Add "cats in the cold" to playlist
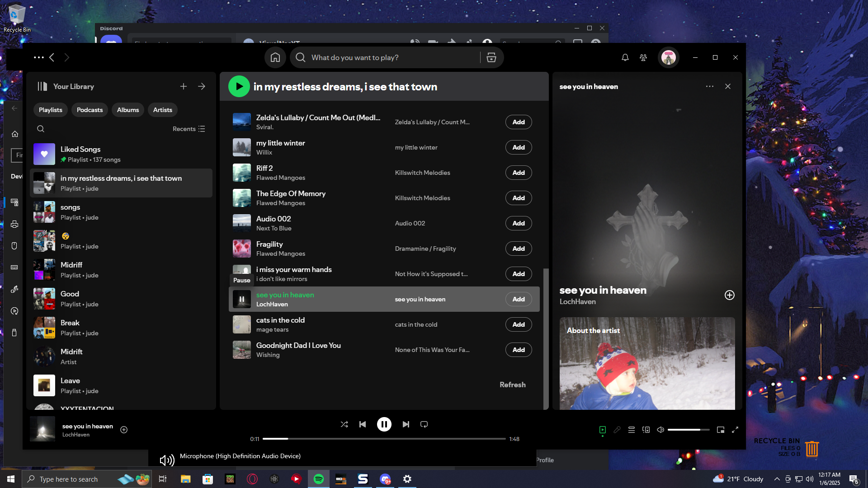868x488 pixels. (x=519, y=324)
